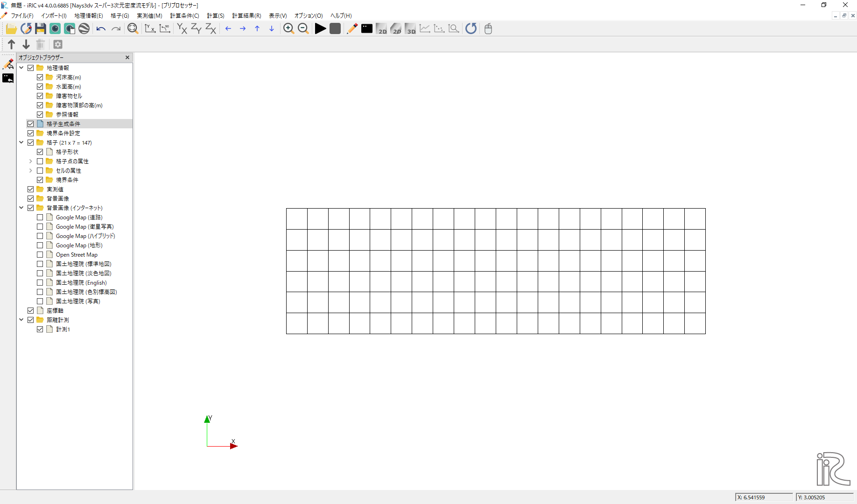Close the オブジェクトブラウザー panel

(127, 57)
